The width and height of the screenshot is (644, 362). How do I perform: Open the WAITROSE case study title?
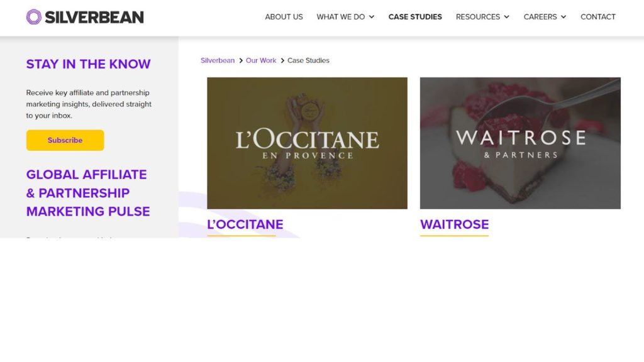(454, 224)
